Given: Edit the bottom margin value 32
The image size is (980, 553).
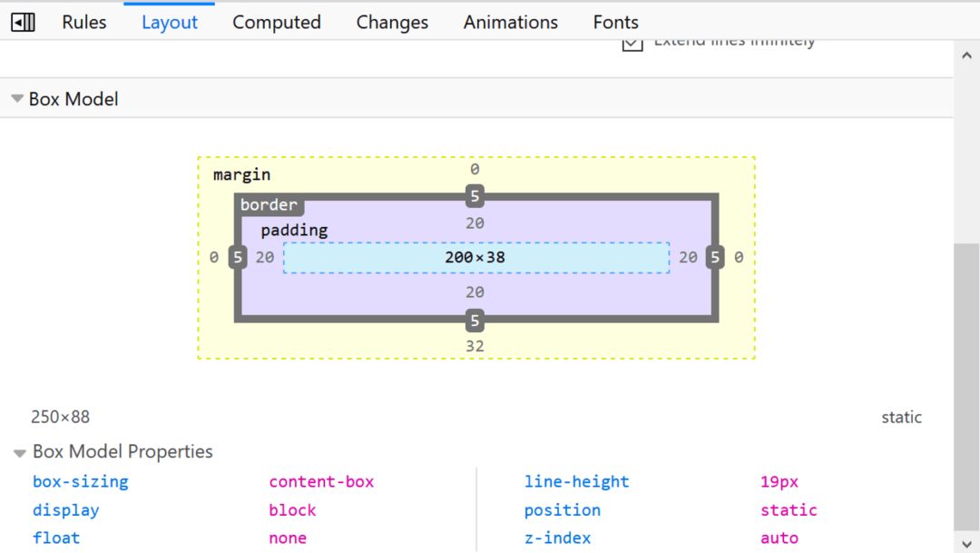Looking at the screenshot, I should pos(475,346).
